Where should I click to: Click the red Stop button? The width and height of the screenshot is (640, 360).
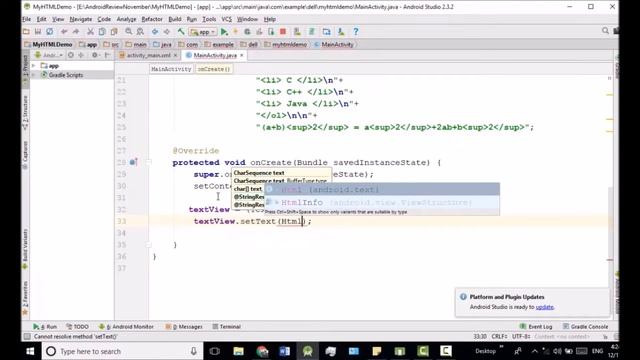[283, 31]
